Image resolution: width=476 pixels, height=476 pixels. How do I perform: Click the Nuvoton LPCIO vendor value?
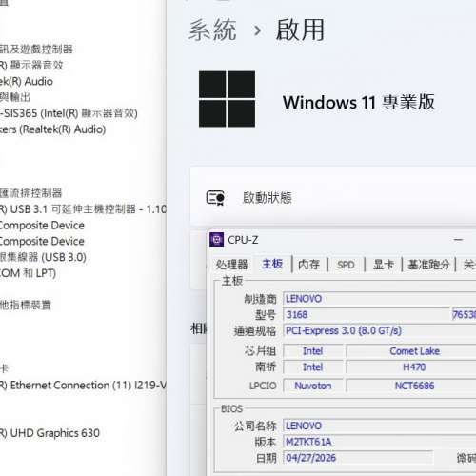pos(313,386)
